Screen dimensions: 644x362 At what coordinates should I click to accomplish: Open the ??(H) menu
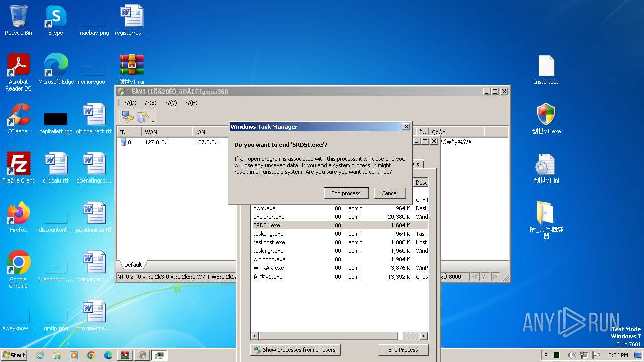[191, 103]
